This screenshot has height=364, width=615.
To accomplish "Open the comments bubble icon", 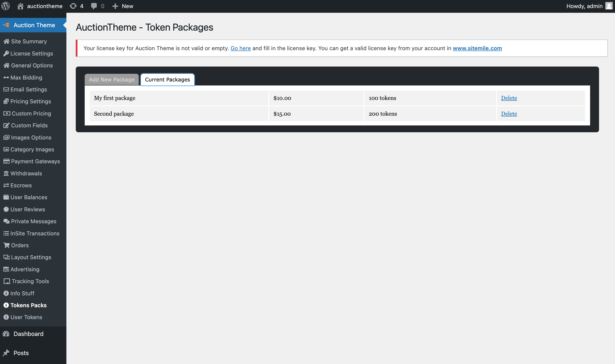I will (94, 6).
